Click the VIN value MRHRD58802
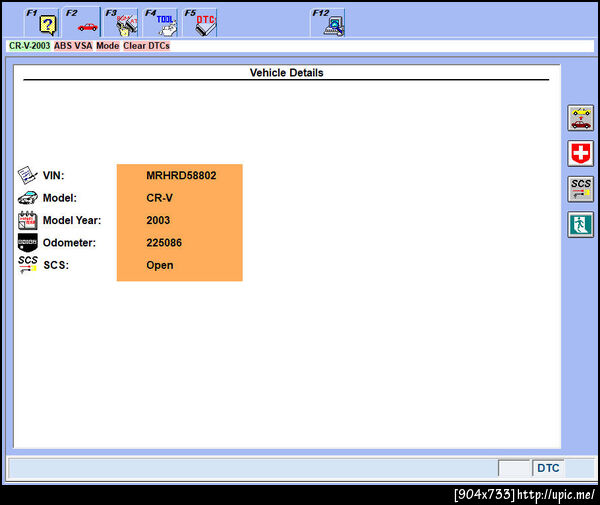 point(181,176)
